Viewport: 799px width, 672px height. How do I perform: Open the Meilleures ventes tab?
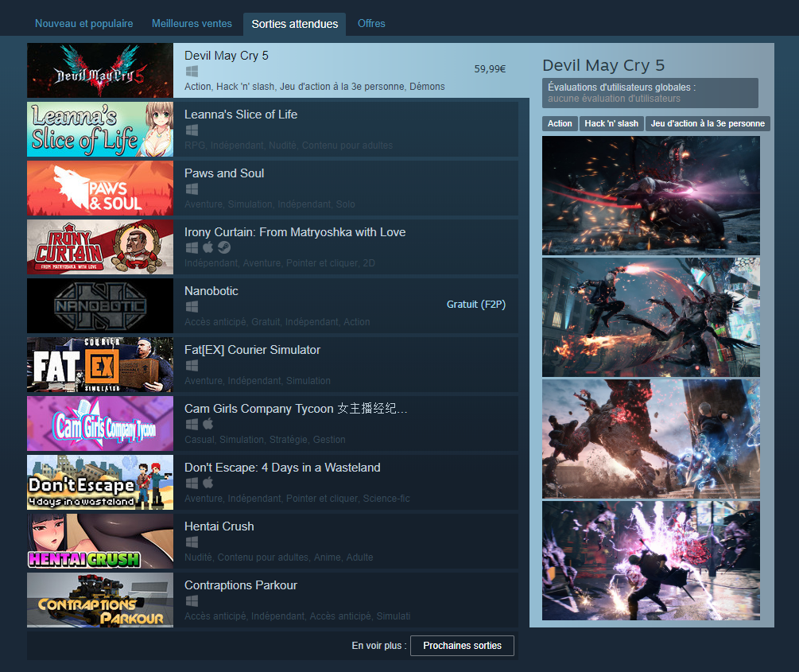click(192, 23)
